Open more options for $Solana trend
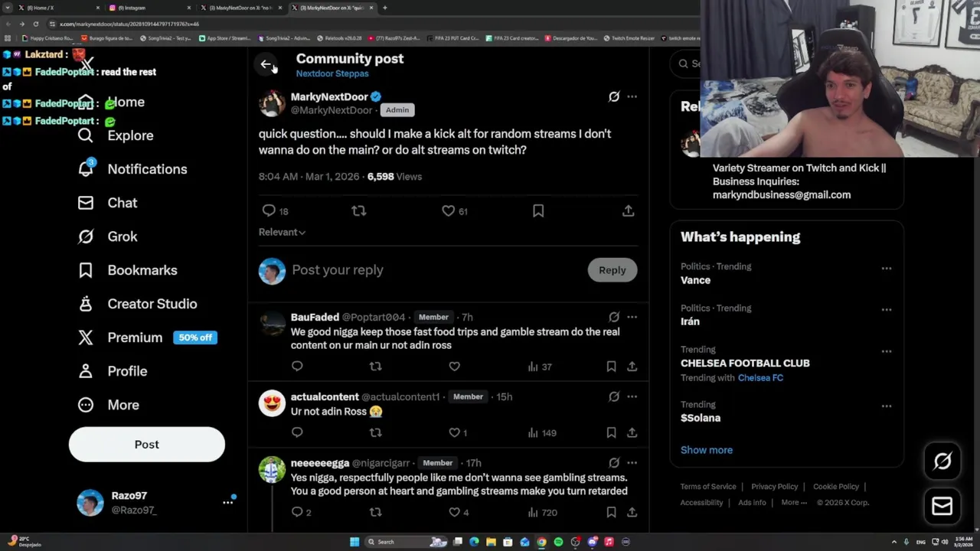Screen dimensions: 980x551 [887, 406]
